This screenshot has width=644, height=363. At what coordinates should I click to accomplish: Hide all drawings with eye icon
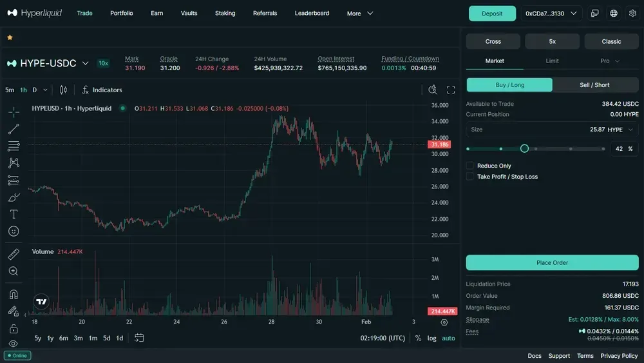coord(14,343)
